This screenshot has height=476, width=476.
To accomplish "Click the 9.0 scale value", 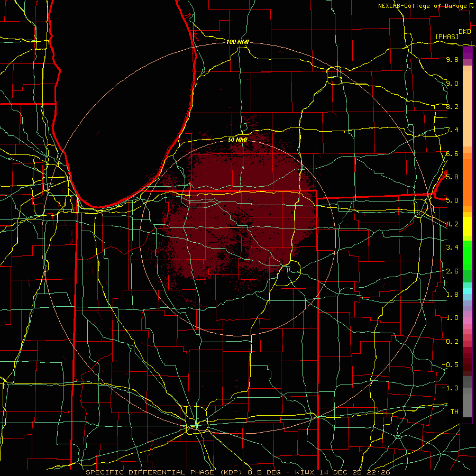I will click(452, 83).
